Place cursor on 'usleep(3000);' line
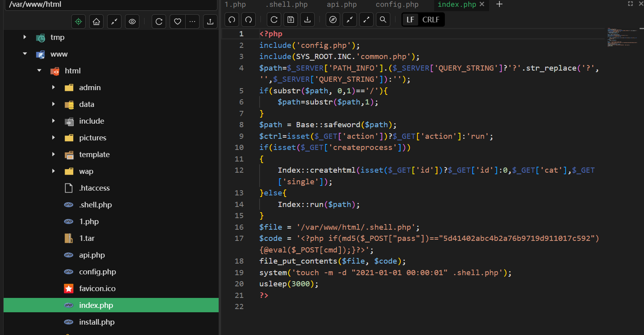The width and height of the screenshot is (644, 335). tap(289, 284)
